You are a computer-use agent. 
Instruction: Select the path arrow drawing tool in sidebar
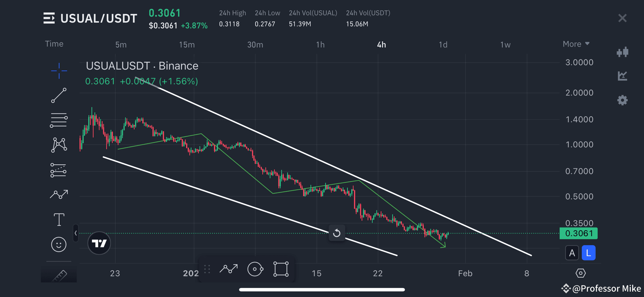click(59, 194)
